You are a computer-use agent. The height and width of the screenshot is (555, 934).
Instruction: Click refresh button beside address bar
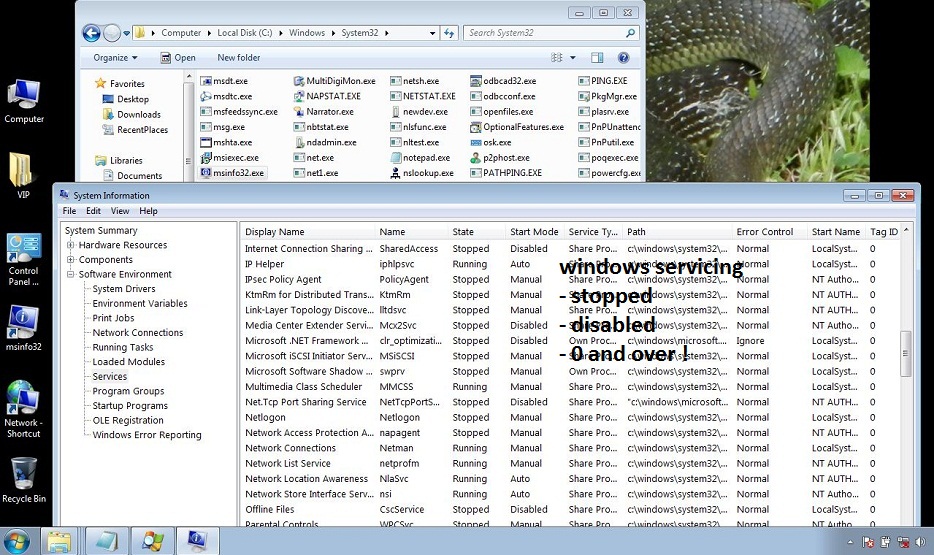tap(449, 33)
